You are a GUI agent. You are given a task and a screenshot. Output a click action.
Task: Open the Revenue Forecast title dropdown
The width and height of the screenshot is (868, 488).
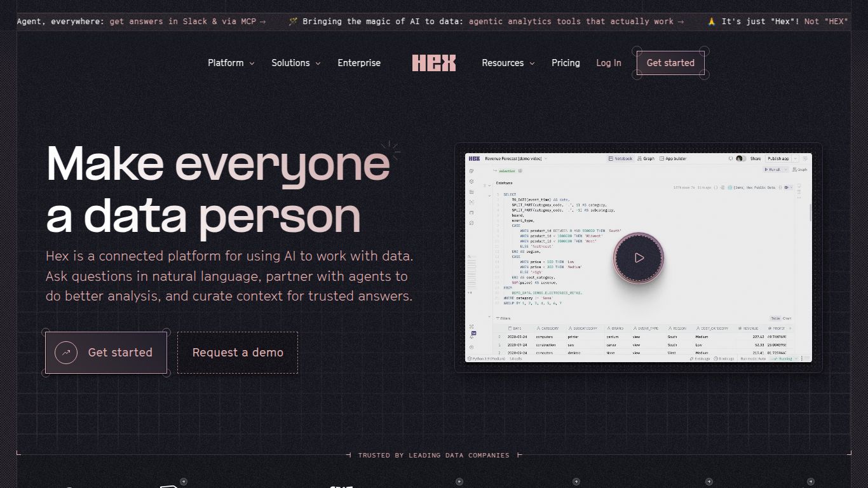546,159
